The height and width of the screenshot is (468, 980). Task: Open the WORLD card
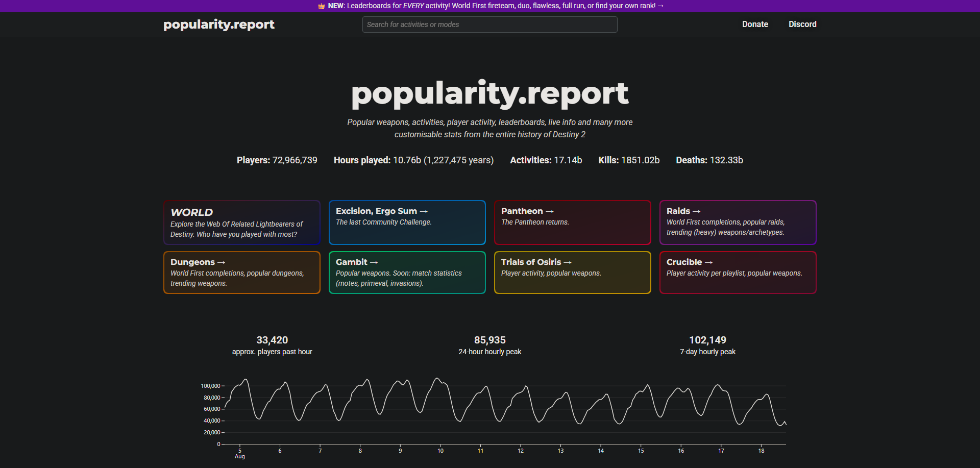[x=242, y=223]
